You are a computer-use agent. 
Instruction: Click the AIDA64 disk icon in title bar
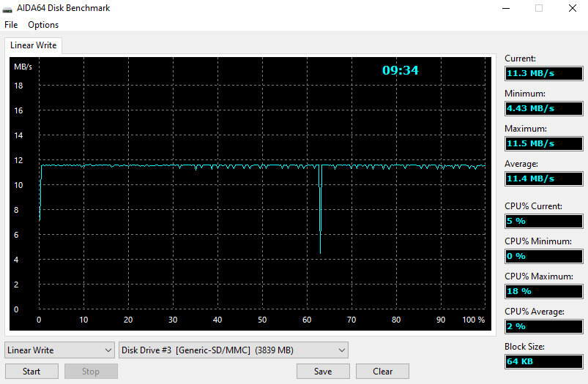pyautogui.click(x=7, y=8)
